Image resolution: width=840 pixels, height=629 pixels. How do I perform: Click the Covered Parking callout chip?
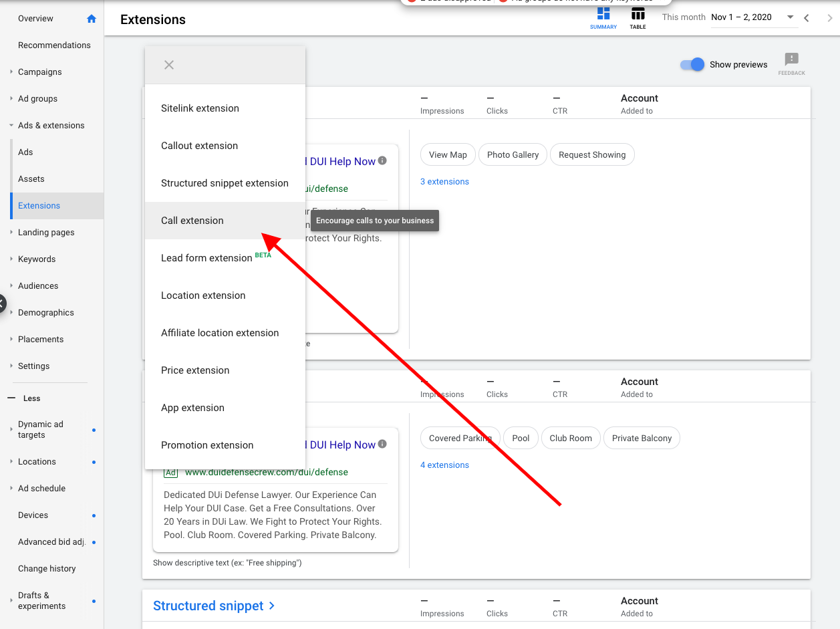pos(460,438)
